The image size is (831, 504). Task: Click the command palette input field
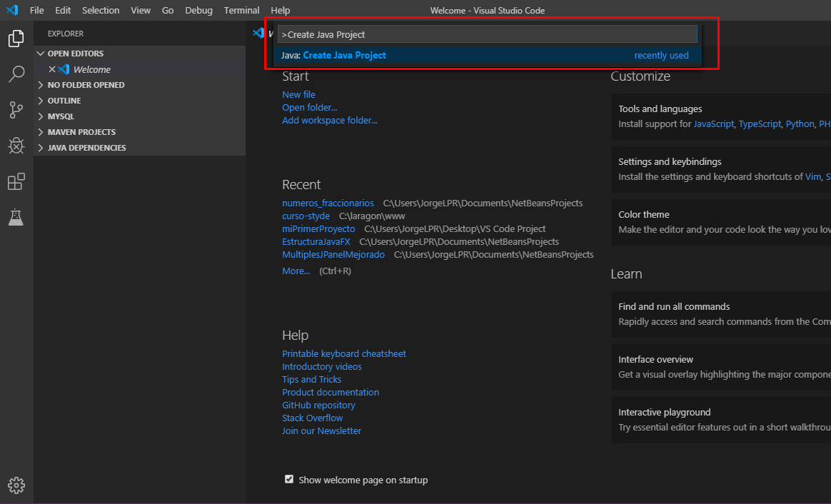[x=488, y=34]
